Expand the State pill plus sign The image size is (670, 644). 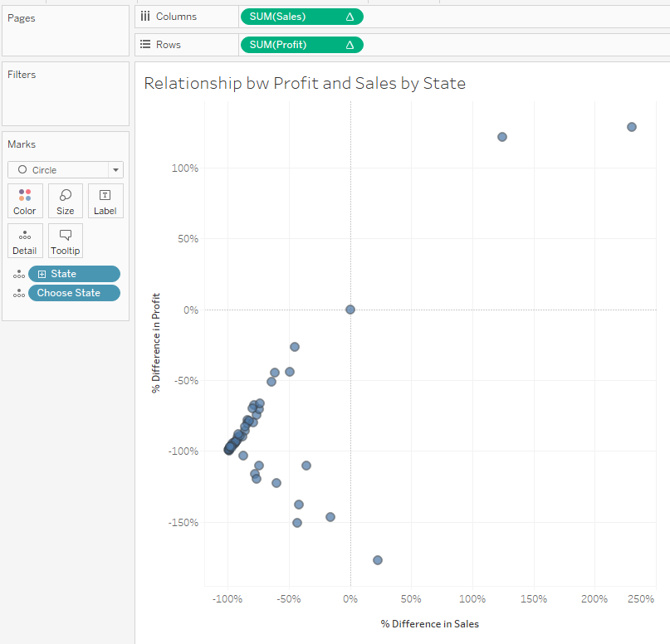[42, 274]
